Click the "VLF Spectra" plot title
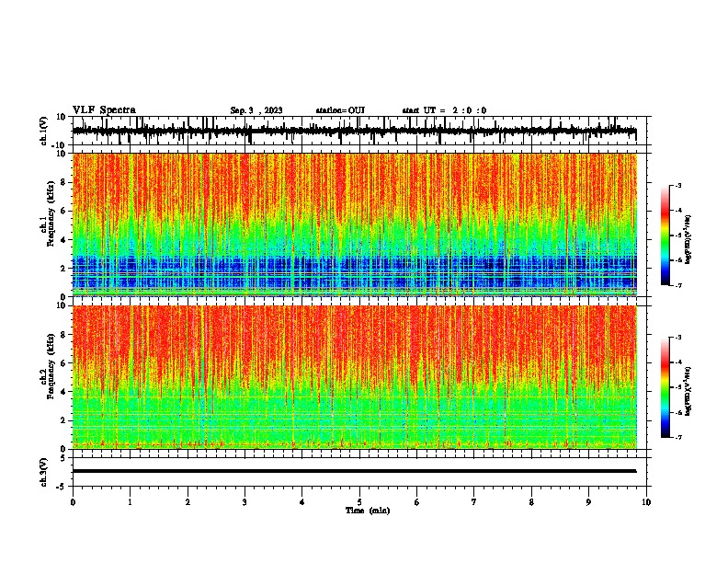Screen dimensions: 728x563 click(104, 109)
